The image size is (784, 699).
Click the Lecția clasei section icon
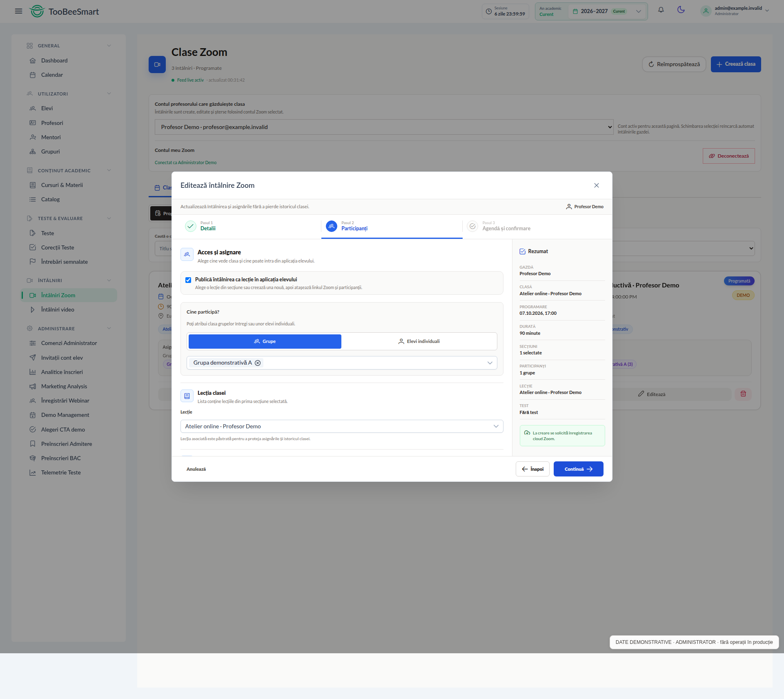click(187, 396)
